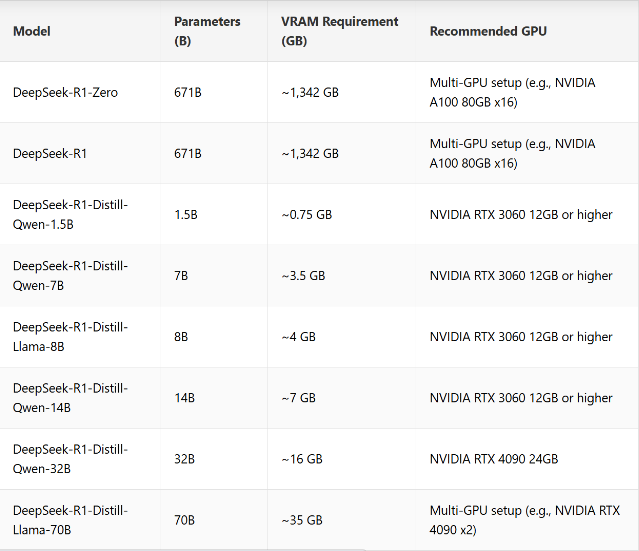Viewport: 639px width, 551px height.
Task: Click the Recommended GPU column header
Action: pyautogui.click(x=488, y=31)
